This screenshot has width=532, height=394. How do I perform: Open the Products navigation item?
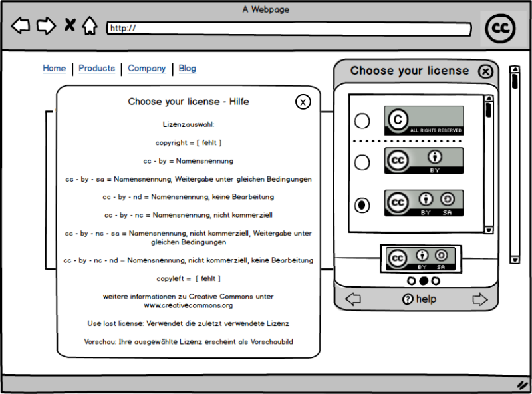(x=96, y=68)
